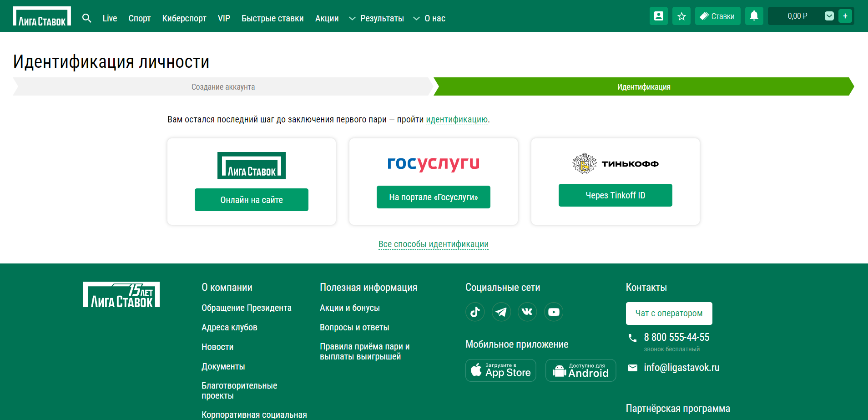Click info@ligastavok.ru email link

coord(681,368)
